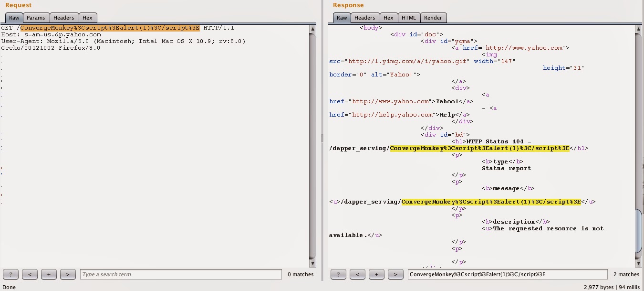This screenshot has width=644, height=291.
Task: Open the Request Params tab
Action: (x=36, y=18)
